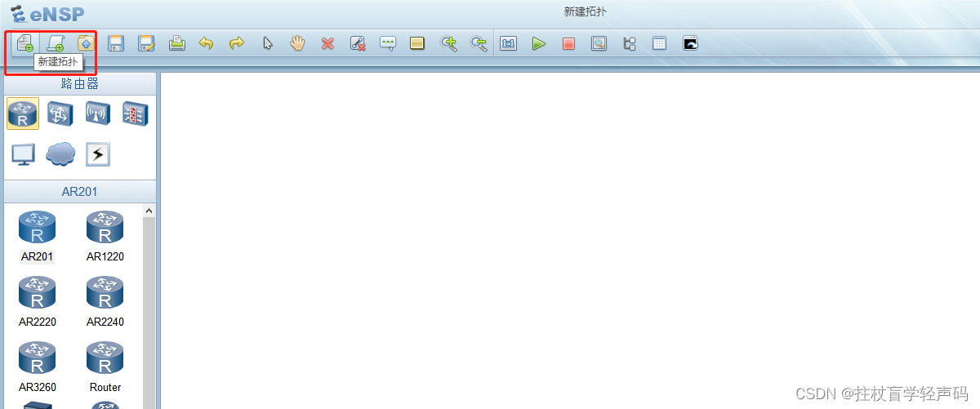
Task: Click the 路由器 panel header
Action: [x=80, y=83]
